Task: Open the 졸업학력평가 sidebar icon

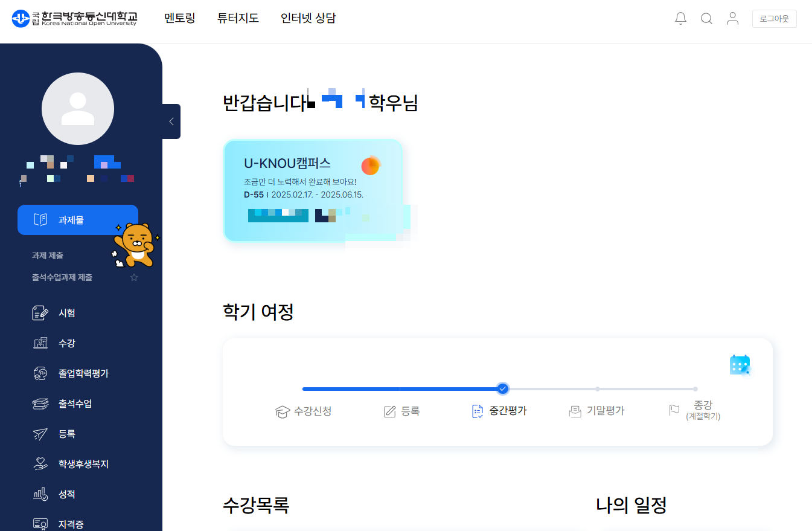Action: (40, 373)
